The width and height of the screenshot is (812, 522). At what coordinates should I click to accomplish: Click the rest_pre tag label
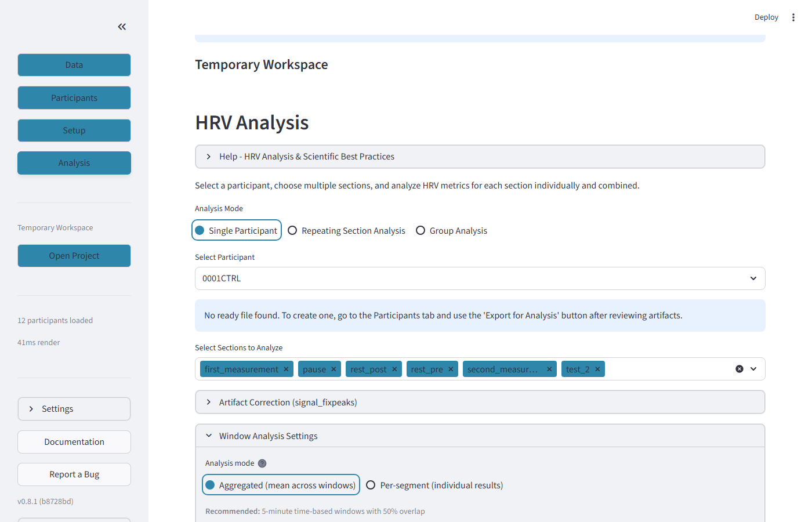coord(427,369)
